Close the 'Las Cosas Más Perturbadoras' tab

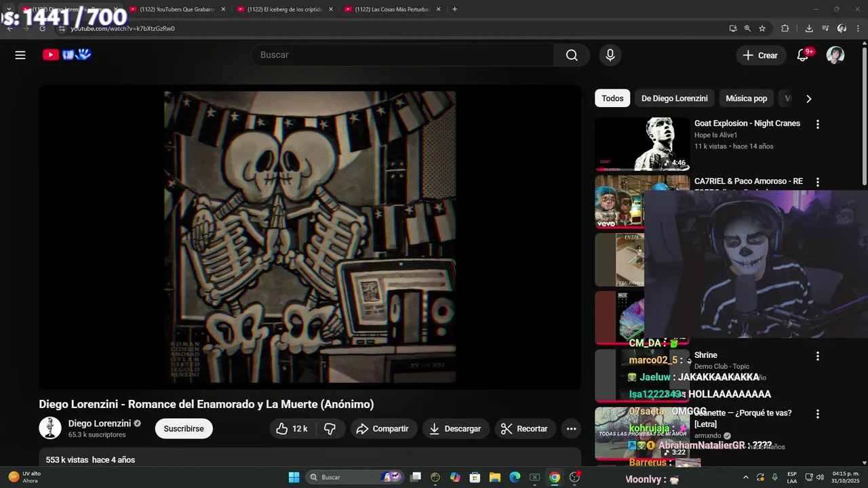click(438, 9)
